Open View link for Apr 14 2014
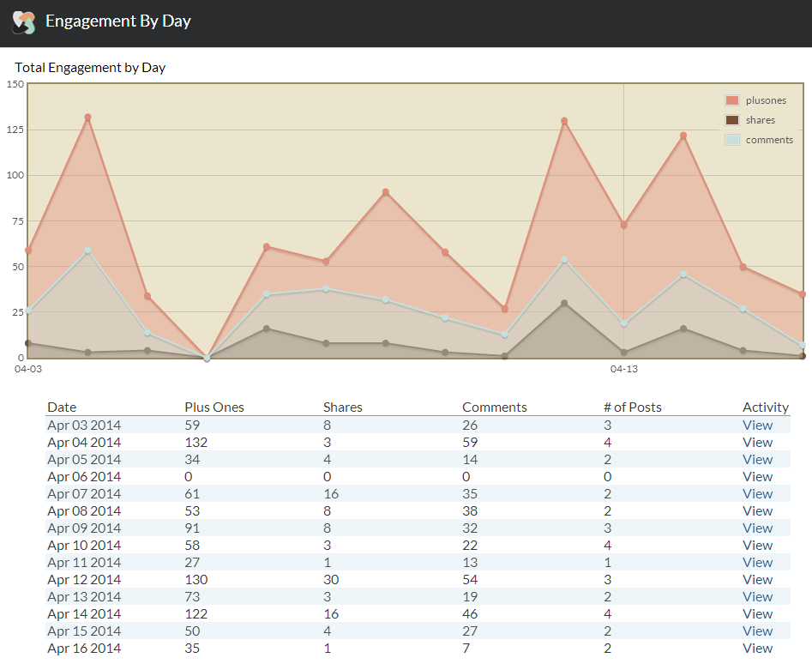The width and height of the screenshot is (812, 670). click(757, 614)
